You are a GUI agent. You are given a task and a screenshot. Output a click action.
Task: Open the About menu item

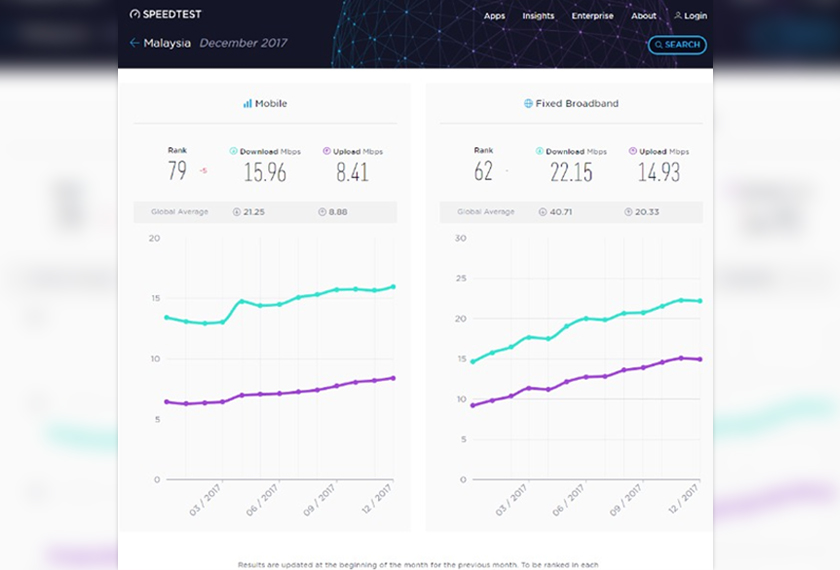pyautogui.click(x=644, y=16)
